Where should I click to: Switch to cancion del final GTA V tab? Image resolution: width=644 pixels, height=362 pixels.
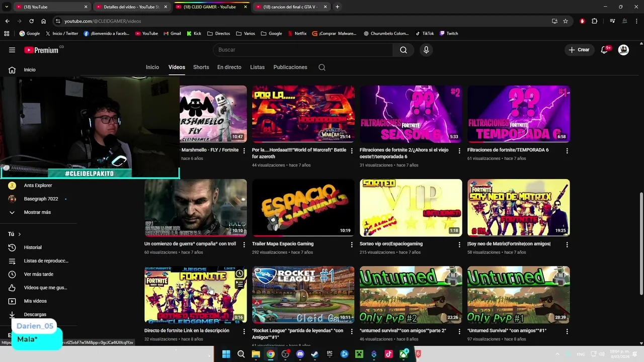(x=291, y=7)
